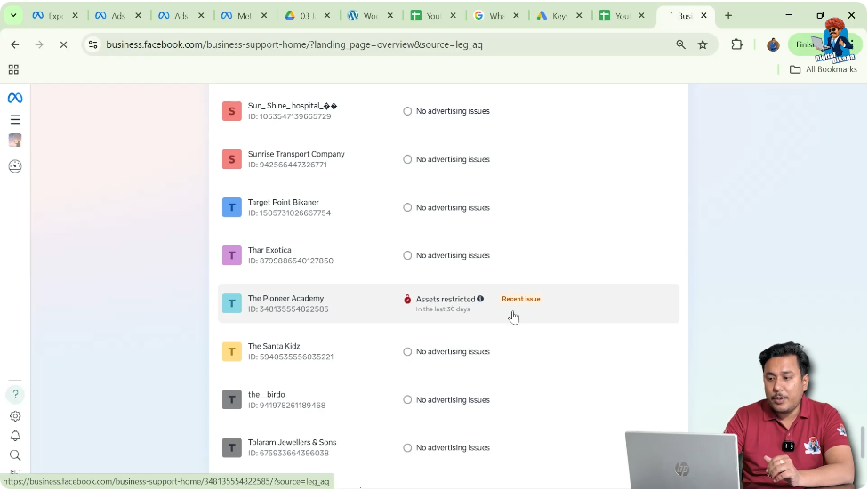Open the All Bookmarks folder
This screenshot has width=868, height=490.
pyautogui.click(x=824, y=69)
